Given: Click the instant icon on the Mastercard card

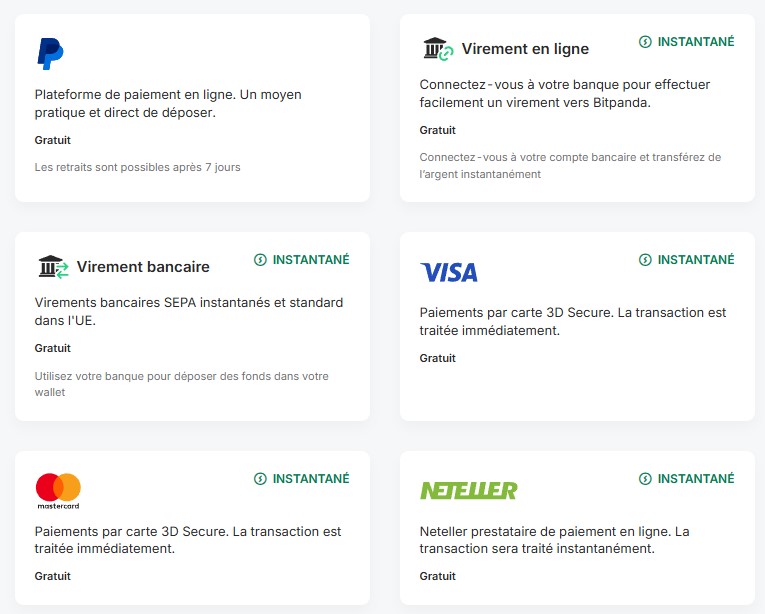Looking at the screenshot, I should (260, 479).
